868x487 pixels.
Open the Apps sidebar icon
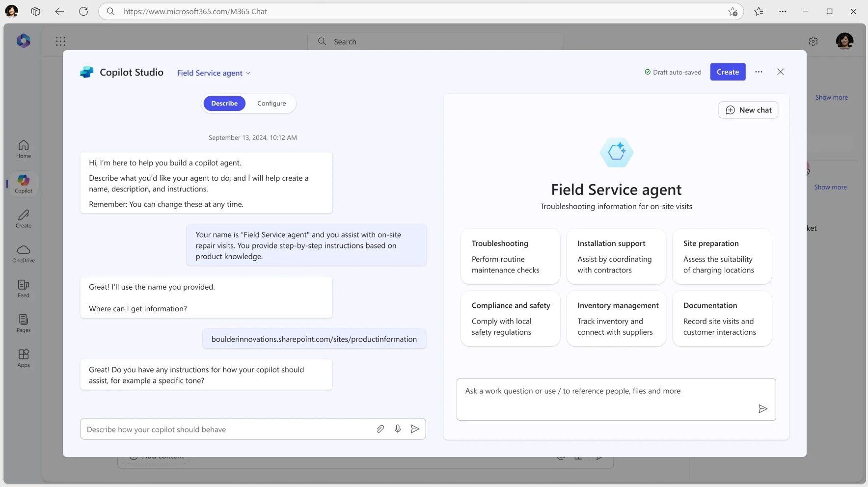point(24,358)
